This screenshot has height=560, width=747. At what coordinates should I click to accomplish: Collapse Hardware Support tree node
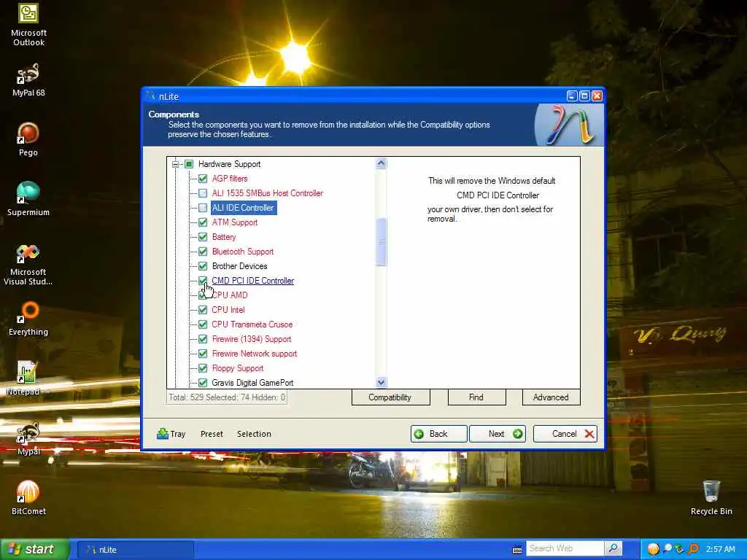(175, 164)
